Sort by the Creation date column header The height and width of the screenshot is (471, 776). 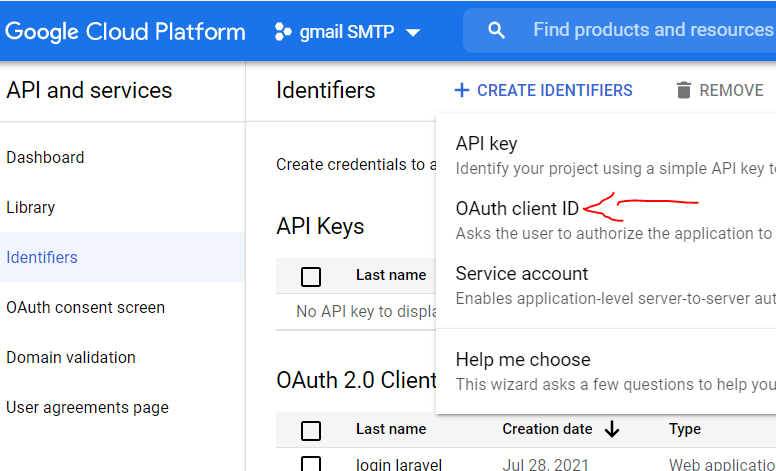[547, 429]
